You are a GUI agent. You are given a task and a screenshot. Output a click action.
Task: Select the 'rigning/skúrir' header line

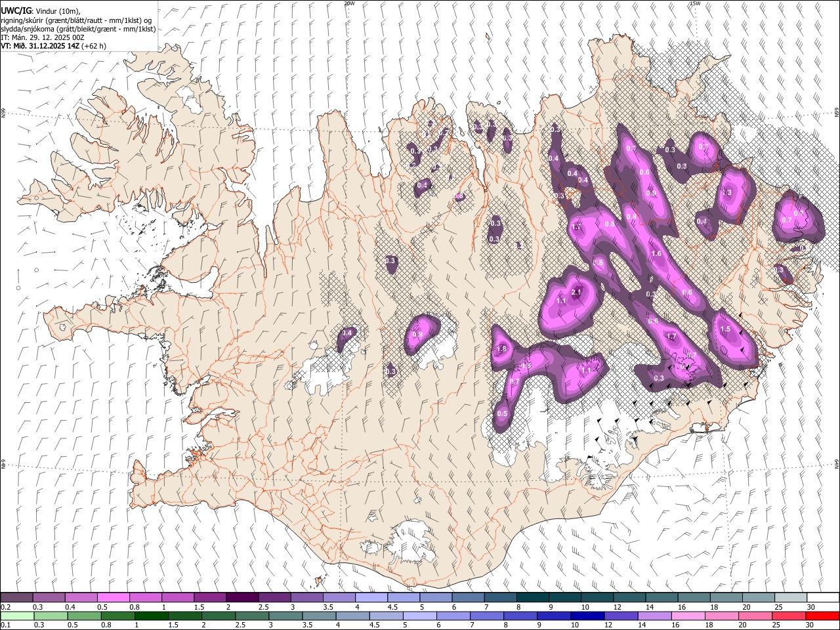(76, 20)
